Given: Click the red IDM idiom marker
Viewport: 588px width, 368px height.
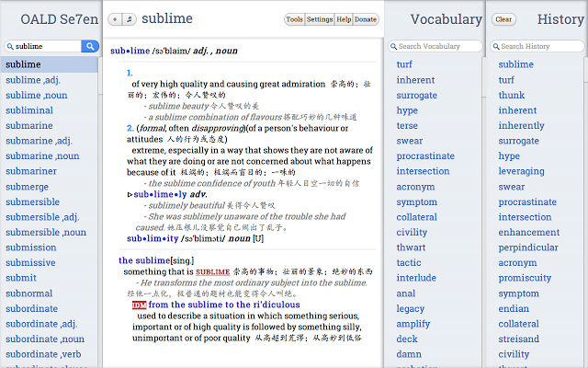Looking at the screenshot, I should (139, 305).
